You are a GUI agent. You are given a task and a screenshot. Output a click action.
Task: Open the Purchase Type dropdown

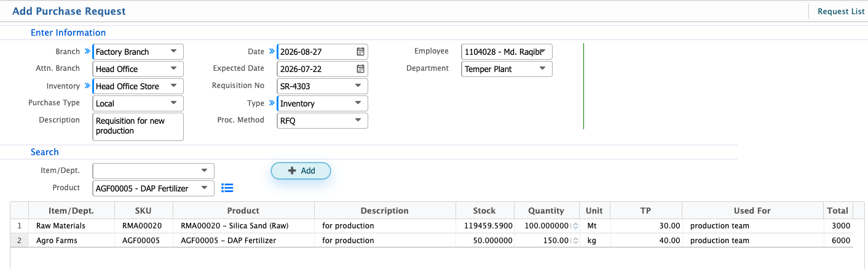point(174,103)
